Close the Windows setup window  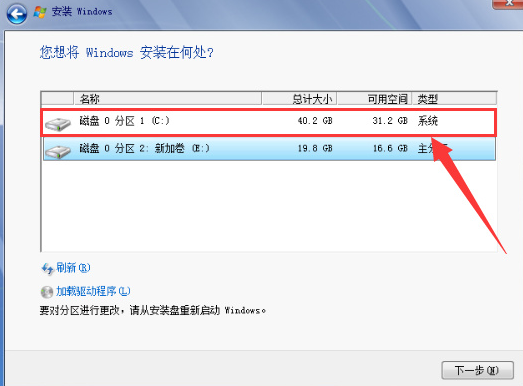508,3
